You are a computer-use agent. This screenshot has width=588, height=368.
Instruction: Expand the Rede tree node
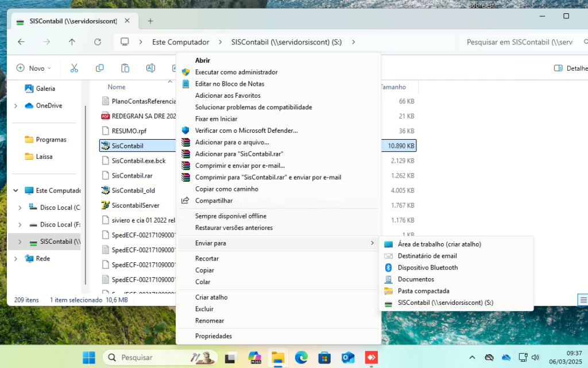[x=16, y=259]
